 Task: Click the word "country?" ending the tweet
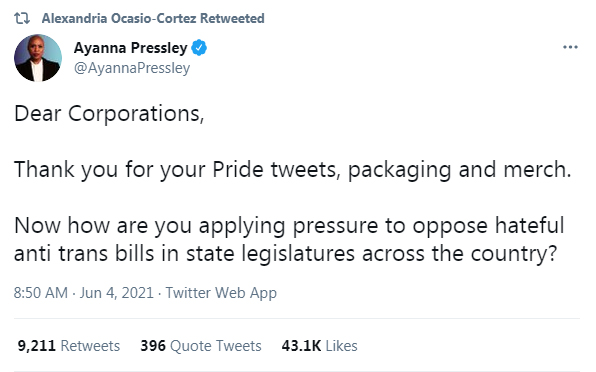pyautogui.click(x=514, y=254)
